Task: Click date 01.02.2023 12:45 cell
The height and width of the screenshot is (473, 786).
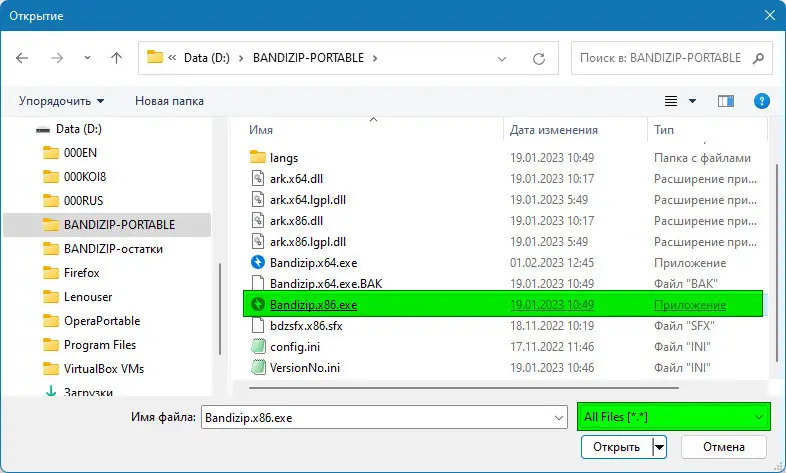Action: click(552, 263)
